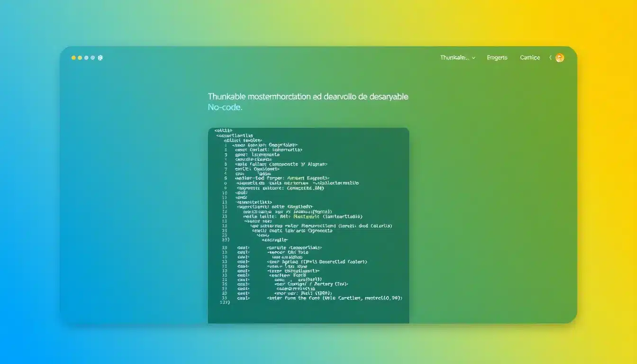Expand the chevron next to Thunkable
This screenshot has height=364, width=637.
tap(473, 58)
